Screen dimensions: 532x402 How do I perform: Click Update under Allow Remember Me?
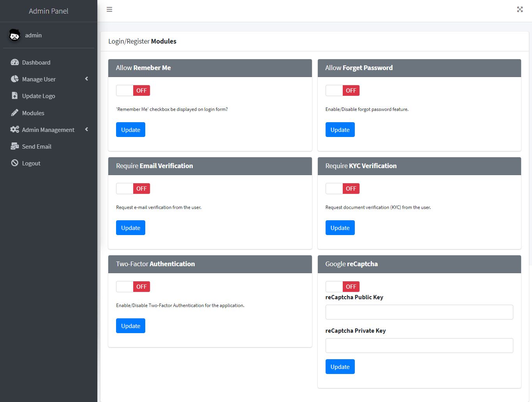pos(130,130)
